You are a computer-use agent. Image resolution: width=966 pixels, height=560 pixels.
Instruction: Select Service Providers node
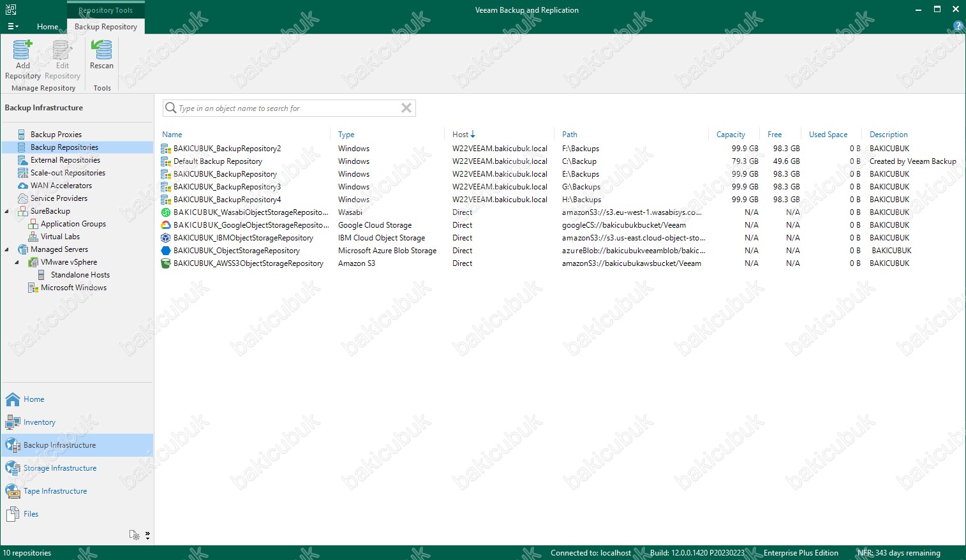(x=59, y=198)
